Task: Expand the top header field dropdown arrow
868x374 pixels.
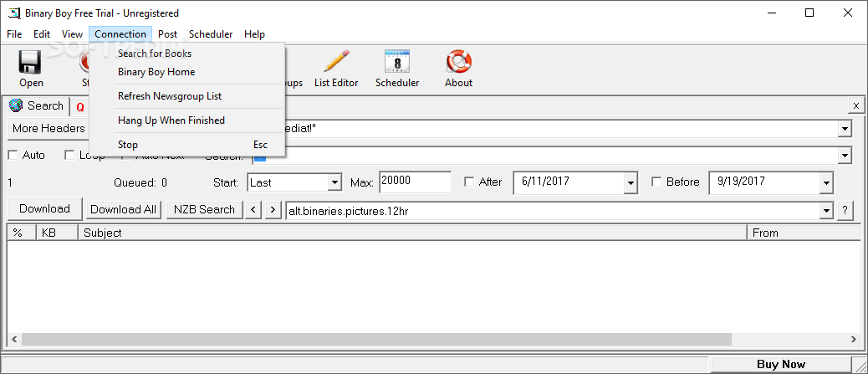Action: tap(845, 130)
